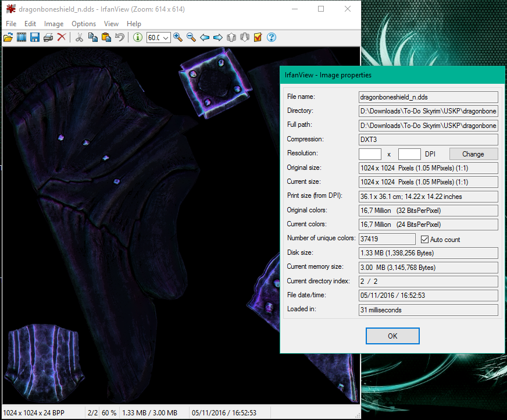507x420 pixels.
Task: Delete the file with the red X icon
Action: (61, 38)
